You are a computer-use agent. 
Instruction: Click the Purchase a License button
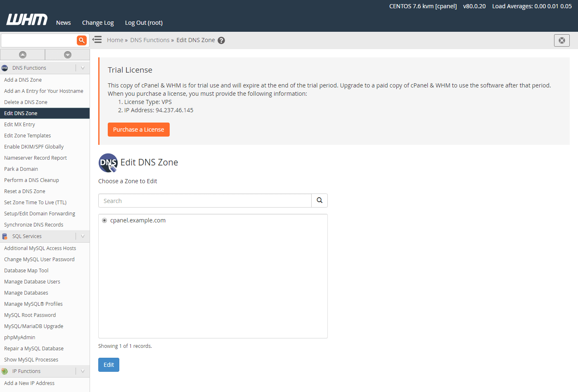coord(138,130)
